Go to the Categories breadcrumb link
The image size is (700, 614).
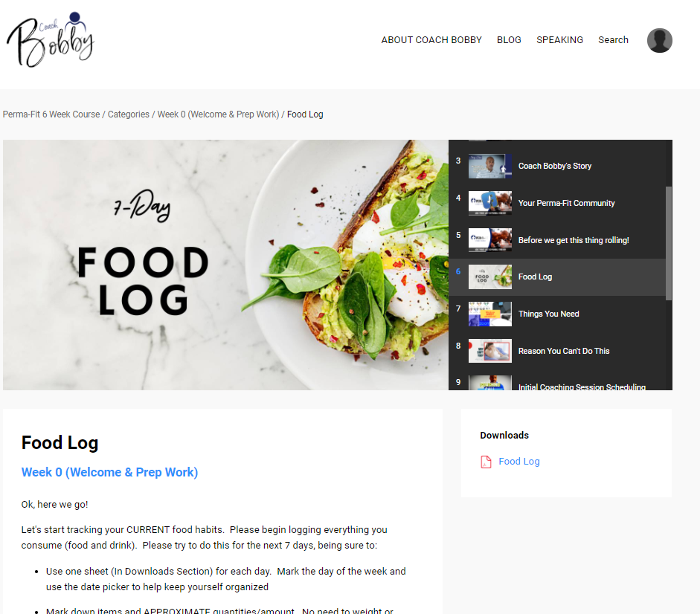tap(129, 114)
